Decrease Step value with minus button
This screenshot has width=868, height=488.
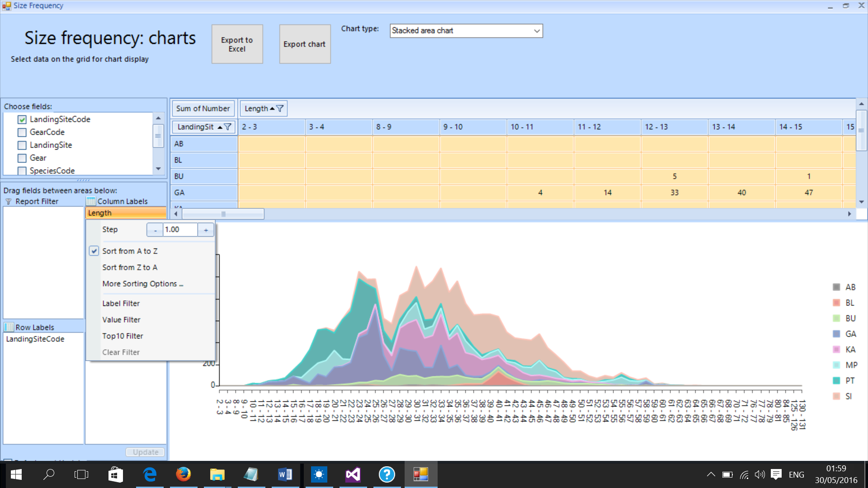155,230
